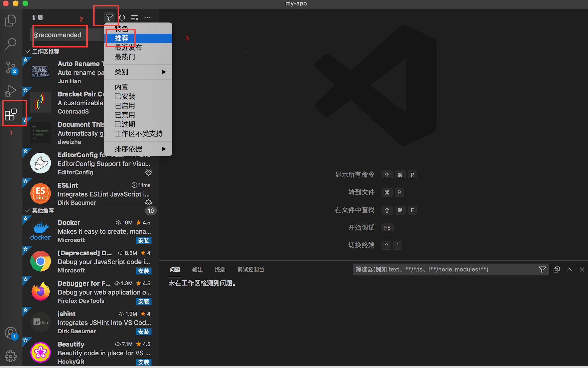
Task: Collapse the 其他推荐 section
Action: 27,211
